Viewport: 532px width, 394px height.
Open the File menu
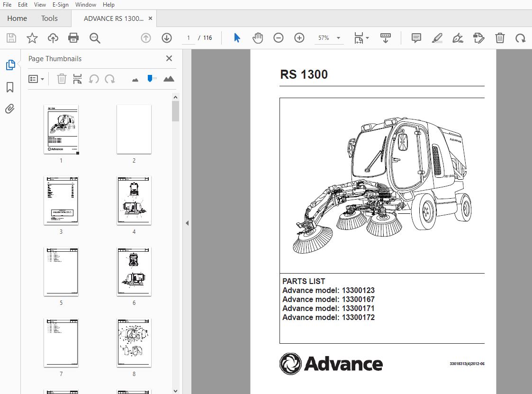click(7, 5)
